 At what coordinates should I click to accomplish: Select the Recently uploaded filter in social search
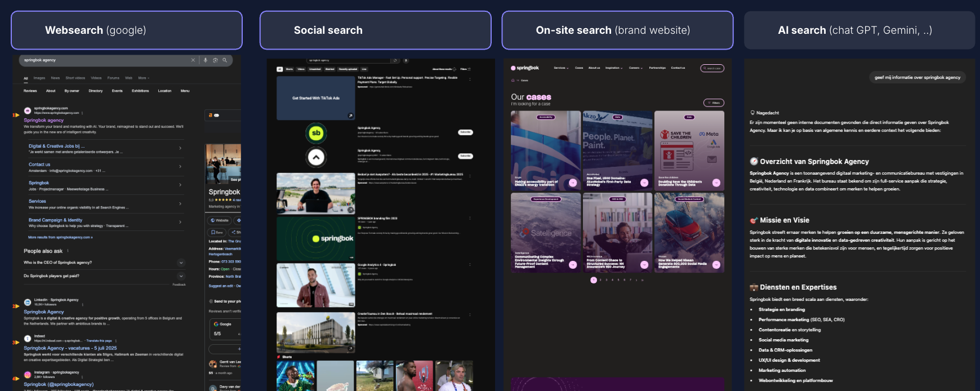(348, 69)
